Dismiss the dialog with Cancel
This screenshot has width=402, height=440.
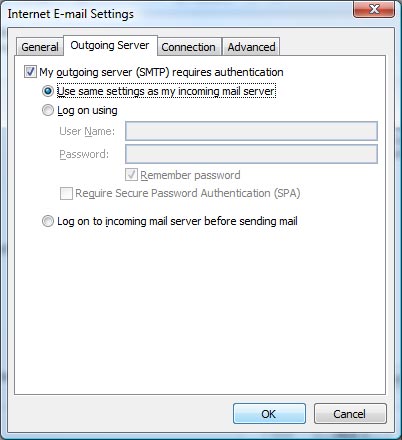(350, 414)
